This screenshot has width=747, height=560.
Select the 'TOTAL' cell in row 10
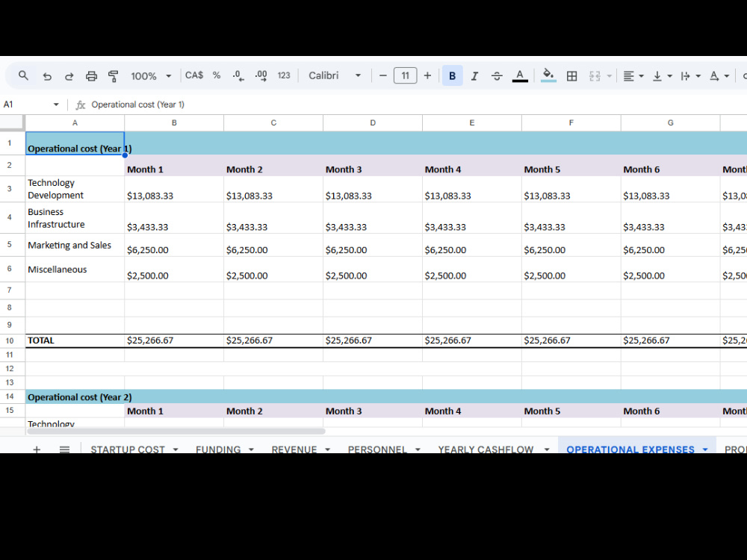click(x=75, y=340)
